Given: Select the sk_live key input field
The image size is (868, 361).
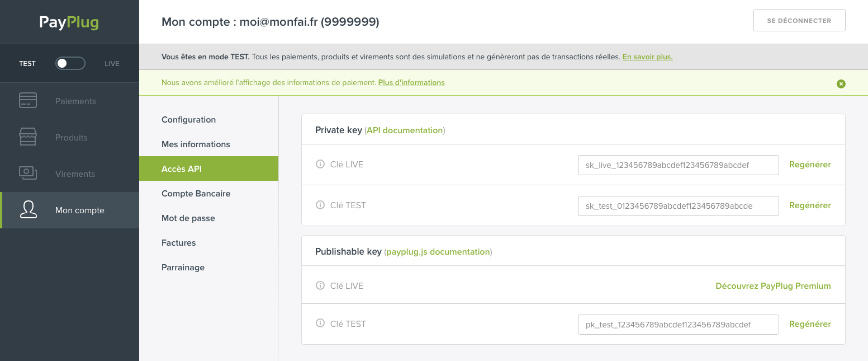Looking at the screenshot, I should (x=678, y=165).
